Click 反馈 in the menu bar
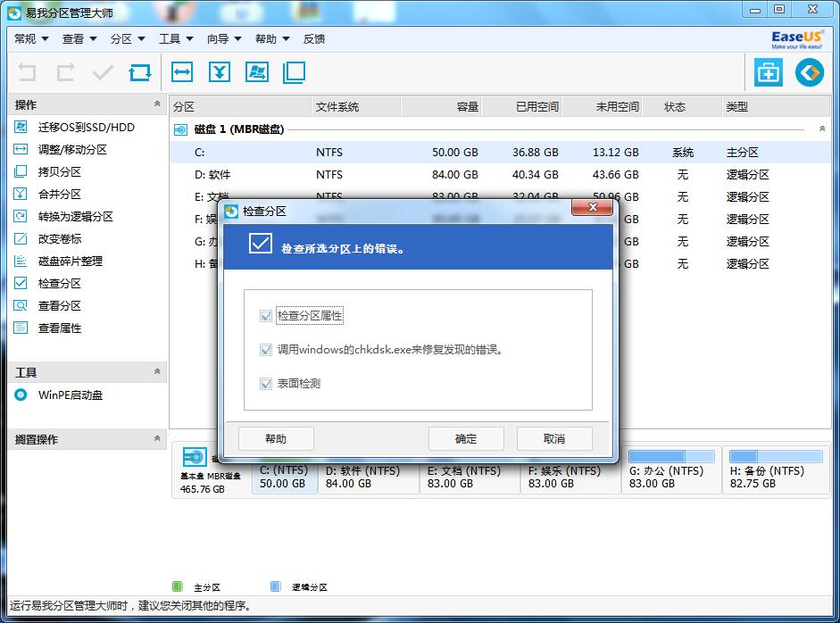The height and width of the screenshot is (623, 840). click(x=314, y=39)
